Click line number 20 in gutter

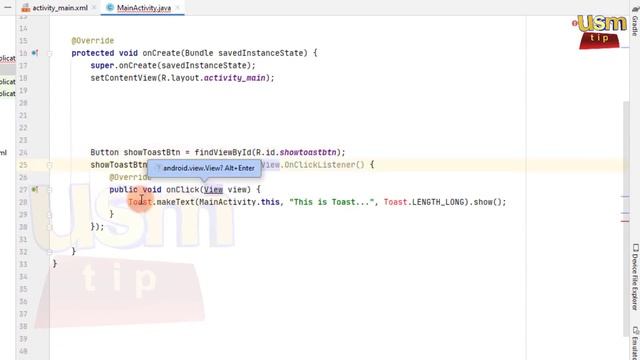click(23, 103)
